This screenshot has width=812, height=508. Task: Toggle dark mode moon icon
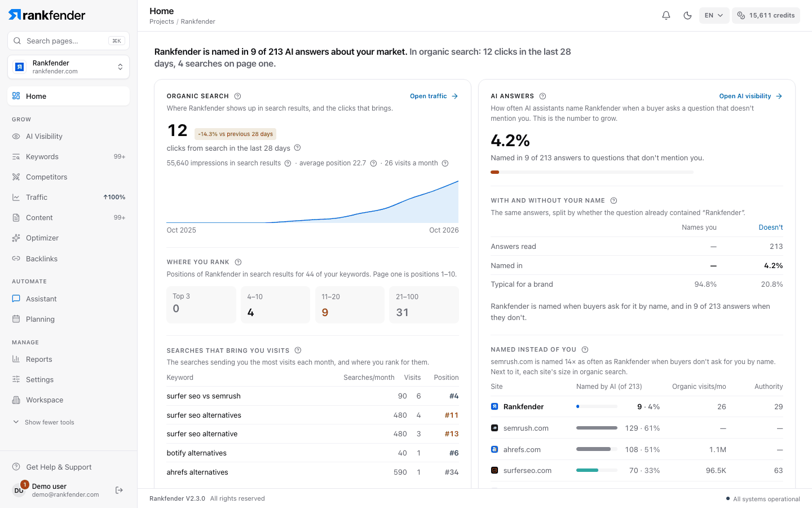pos(687,15)
